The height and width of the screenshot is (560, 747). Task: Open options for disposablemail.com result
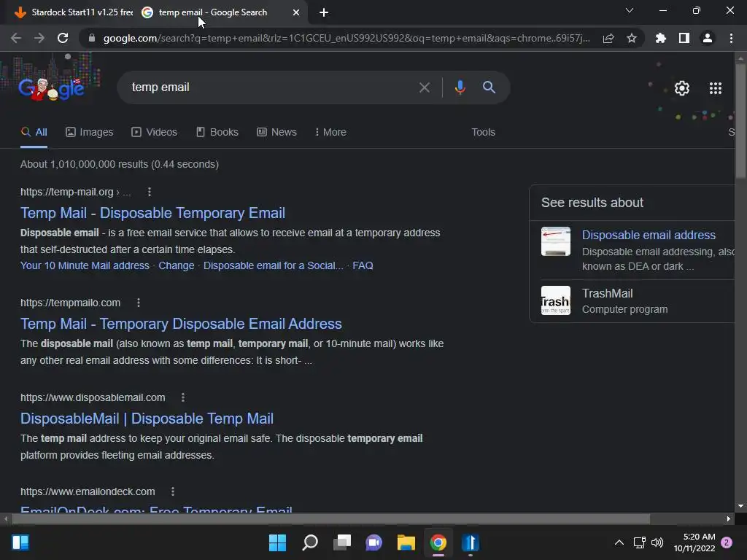click(x=183, y=397)
